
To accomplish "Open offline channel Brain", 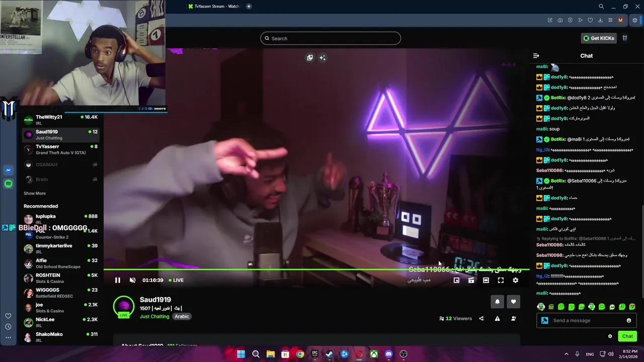I will click(x=60, y=179).
